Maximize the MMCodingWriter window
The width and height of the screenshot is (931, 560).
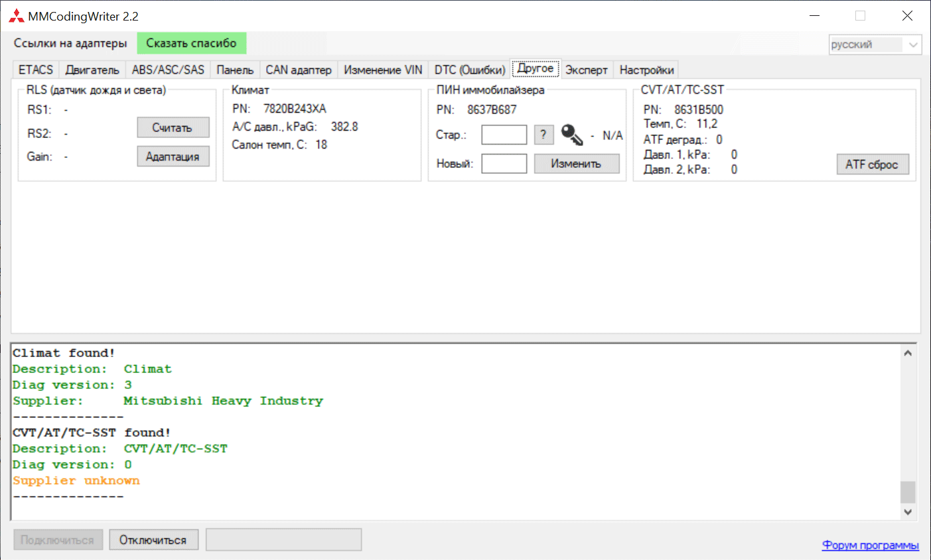click(861, 16)
